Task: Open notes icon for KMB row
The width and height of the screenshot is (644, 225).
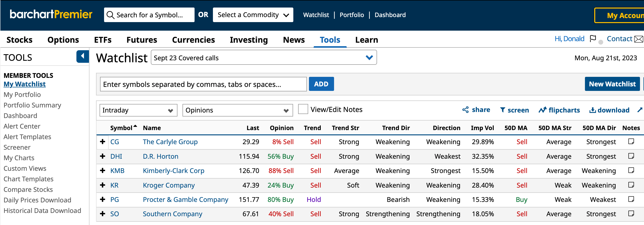Action: tap(631, 170)
